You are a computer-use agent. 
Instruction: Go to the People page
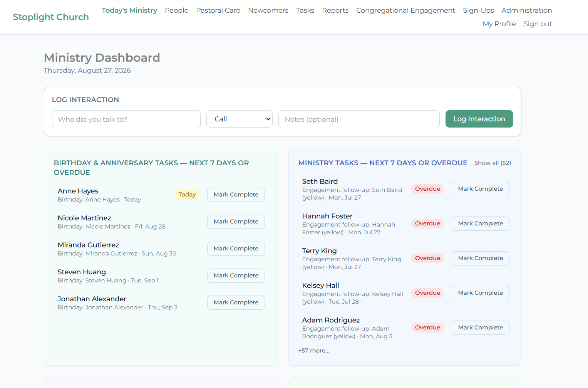(177, 10)
